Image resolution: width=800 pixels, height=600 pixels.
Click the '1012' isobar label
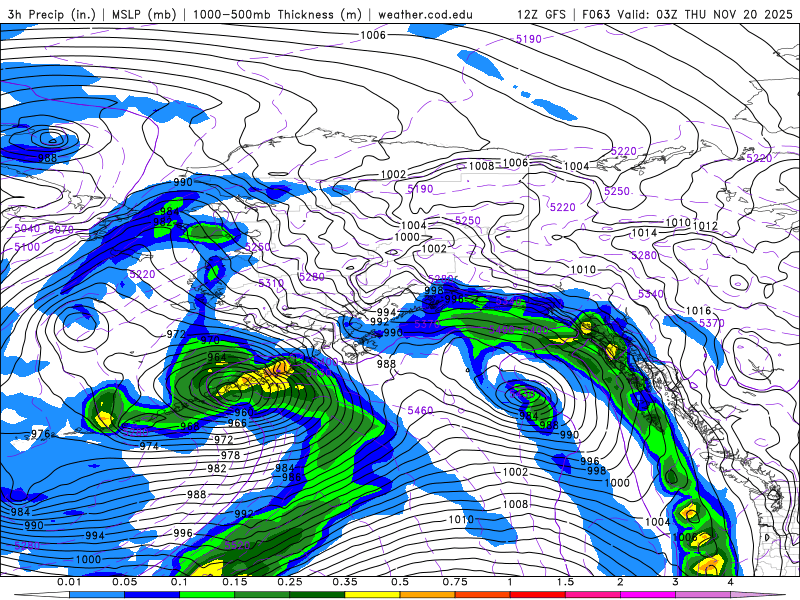[x=705, y=226]
